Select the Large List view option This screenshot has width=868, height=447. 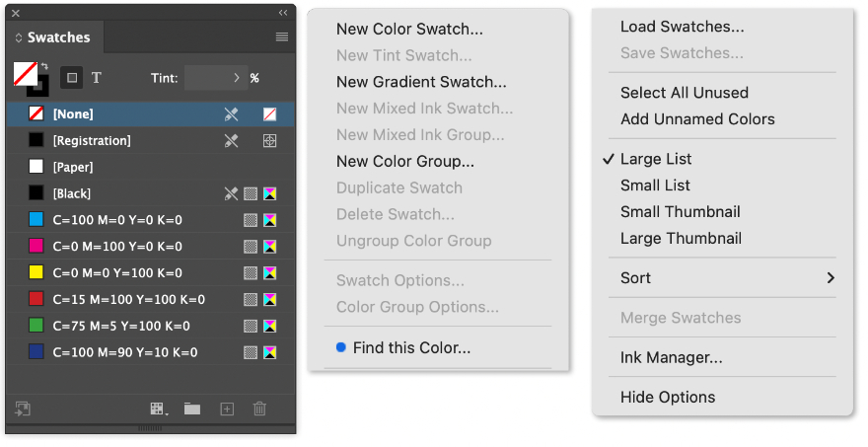point(656,159)
